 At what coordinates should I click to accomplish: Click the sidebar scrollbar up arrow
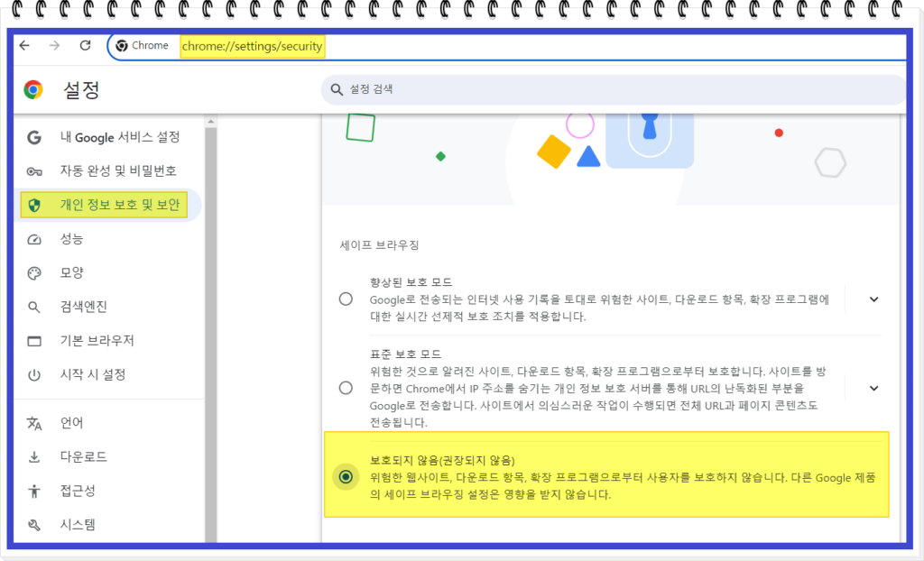pos(210,122)
